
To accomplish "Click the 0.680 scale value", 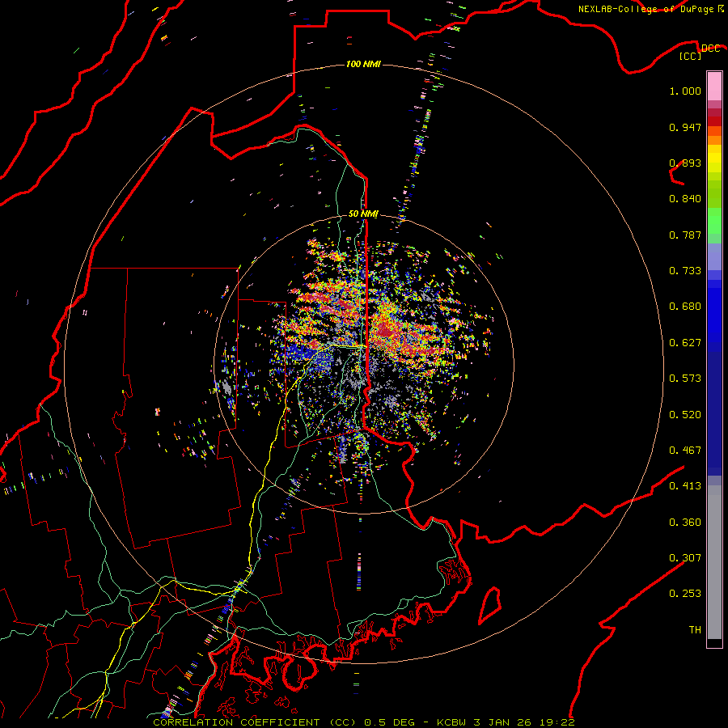I will [x=685, y=307].
